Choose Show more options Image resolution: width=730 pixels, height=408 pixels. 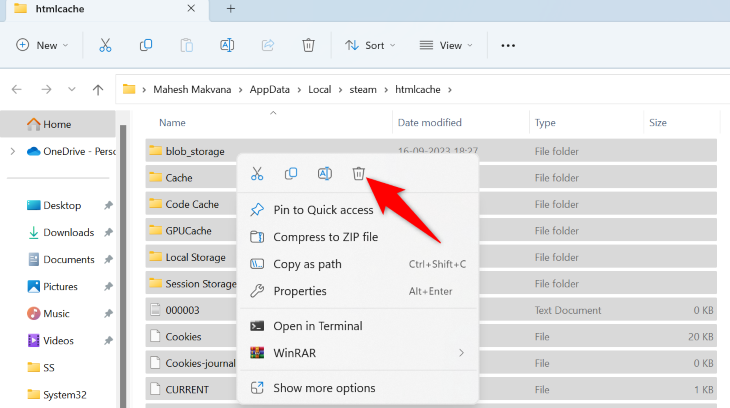pos(324,387)
